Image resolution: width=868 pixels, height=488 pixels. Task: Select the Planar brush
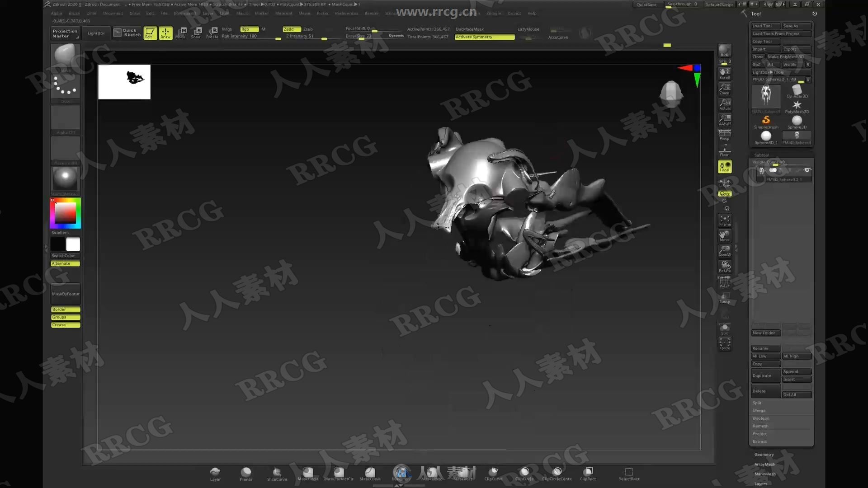coord(246,474)
